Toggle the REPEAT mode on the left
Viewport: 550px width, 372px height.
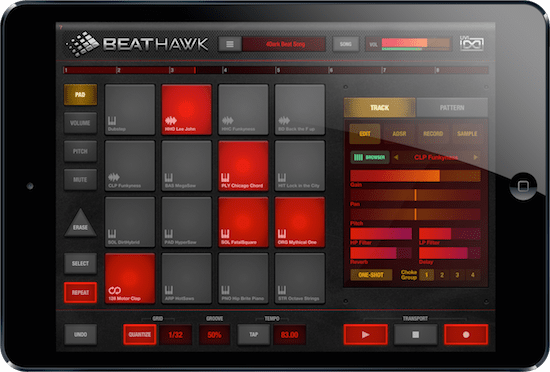80,292
